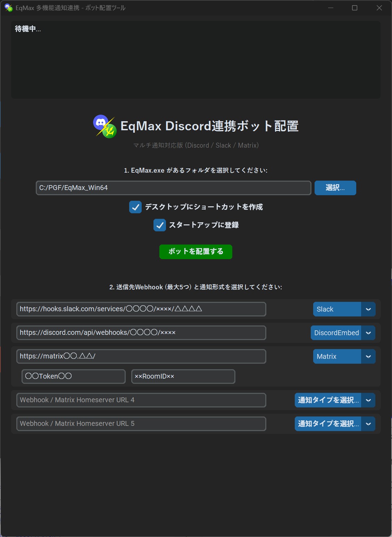392x537 pixels.
Task: Click the Webhook URL 4 input field
Action: (x=141, y=400)
